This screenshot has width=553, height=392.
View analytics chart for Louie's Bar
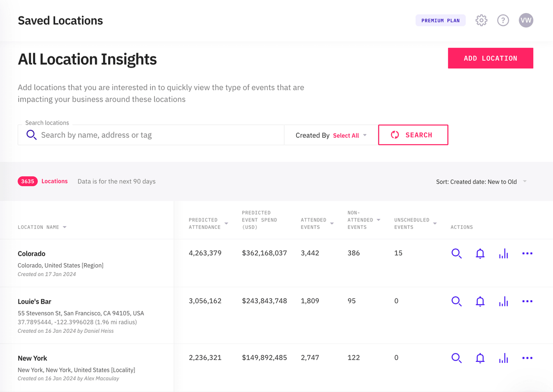coord(503,301)
